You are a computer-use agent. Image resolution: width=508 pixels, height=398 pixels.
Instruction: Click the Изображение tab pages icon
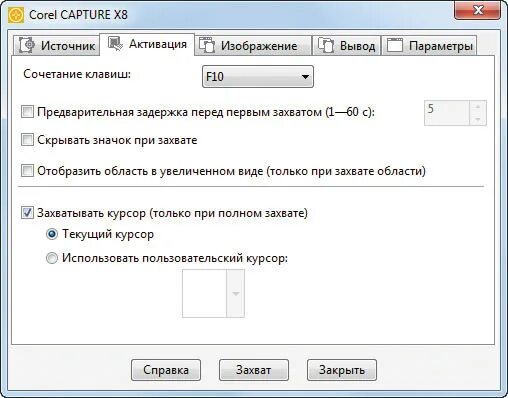click(207, 45)
